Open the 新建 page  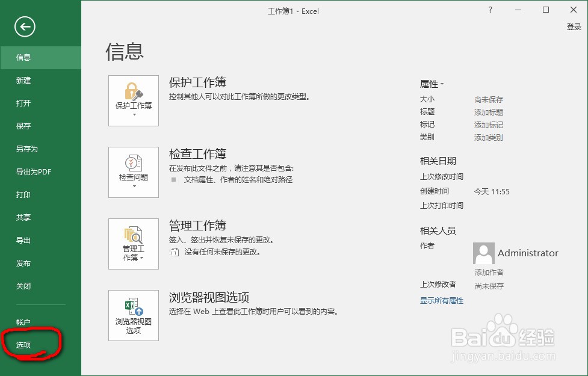pos(40,80)
